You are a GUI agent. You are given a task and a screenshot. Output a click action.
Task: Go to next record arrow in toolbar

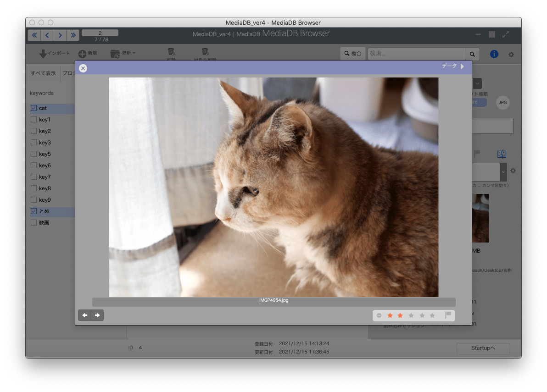pos(60,35)
